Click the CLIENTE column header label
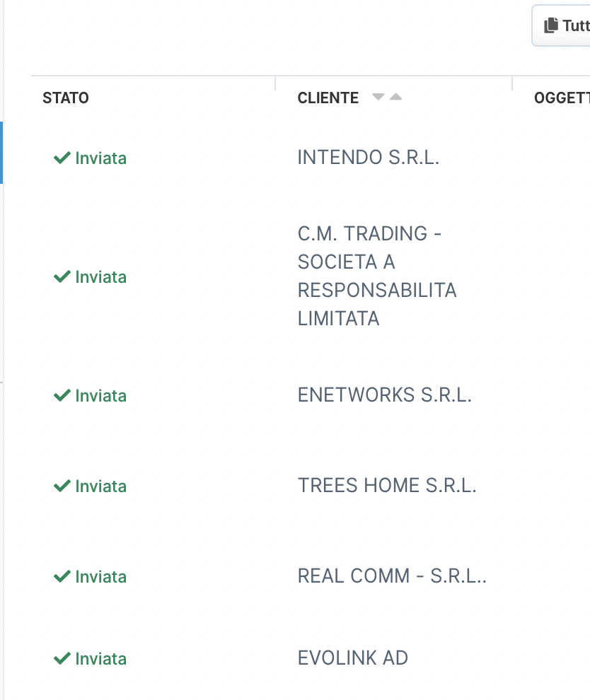Screen dimensions: 590x700 tap(328, 98)
